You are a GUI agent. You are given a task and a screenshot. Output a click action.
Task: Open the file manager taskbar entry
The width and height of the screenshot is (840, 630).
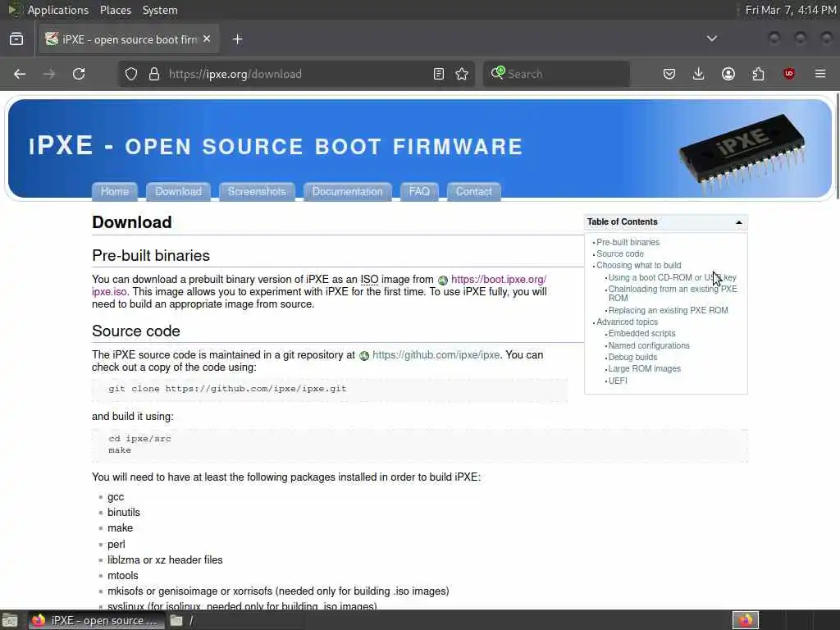[x=182, y=620]
